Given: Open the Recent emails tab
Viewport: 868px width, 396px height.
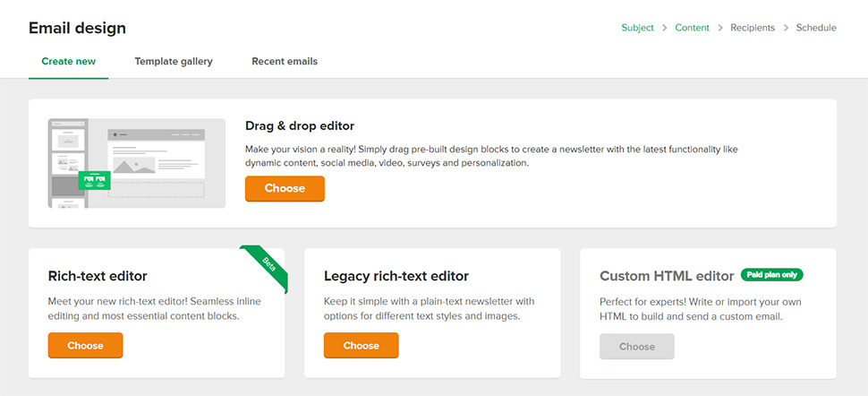Looking at the screenshot, I should [x=285, y=62].
